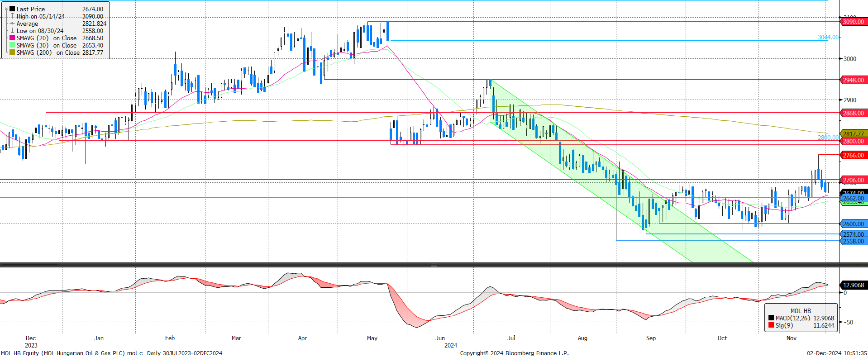Click the Average marker icon in legend
The height and width of the screenshot is (357, 868).
[x=13, y=24]
